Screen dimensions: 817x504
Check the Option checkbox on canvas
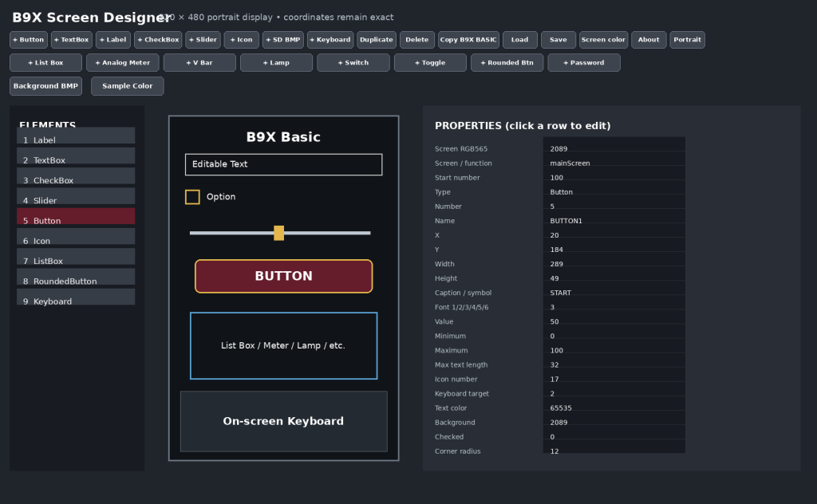point(192,197)
